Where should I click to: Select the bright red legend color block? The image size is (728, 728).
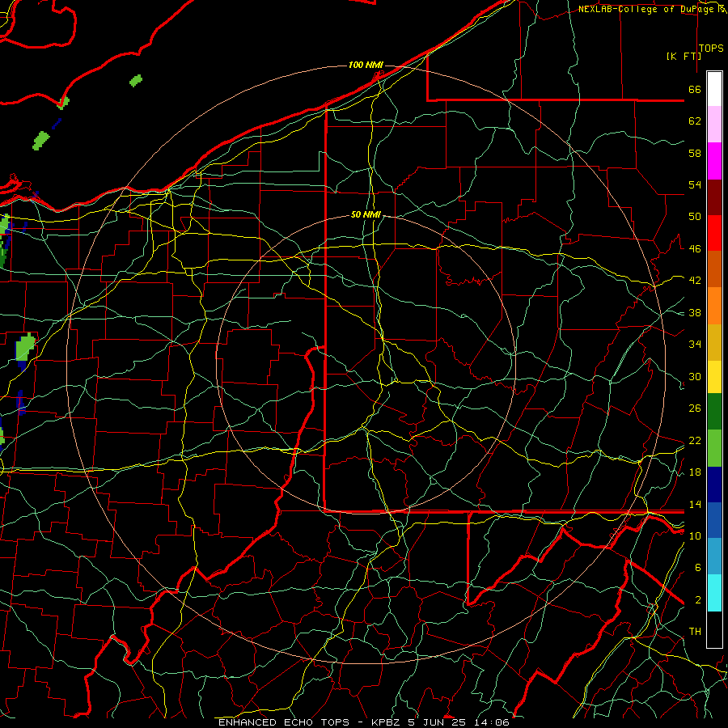[x=714, y=233]
